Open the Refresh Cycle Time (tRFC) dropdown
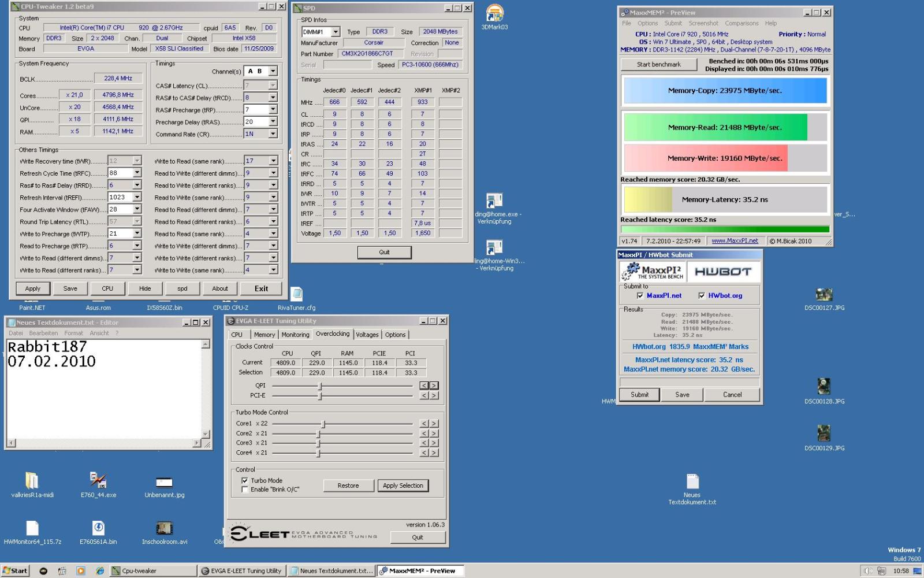The width and height of the screenshot is (924, 578). tap(137, 173)
